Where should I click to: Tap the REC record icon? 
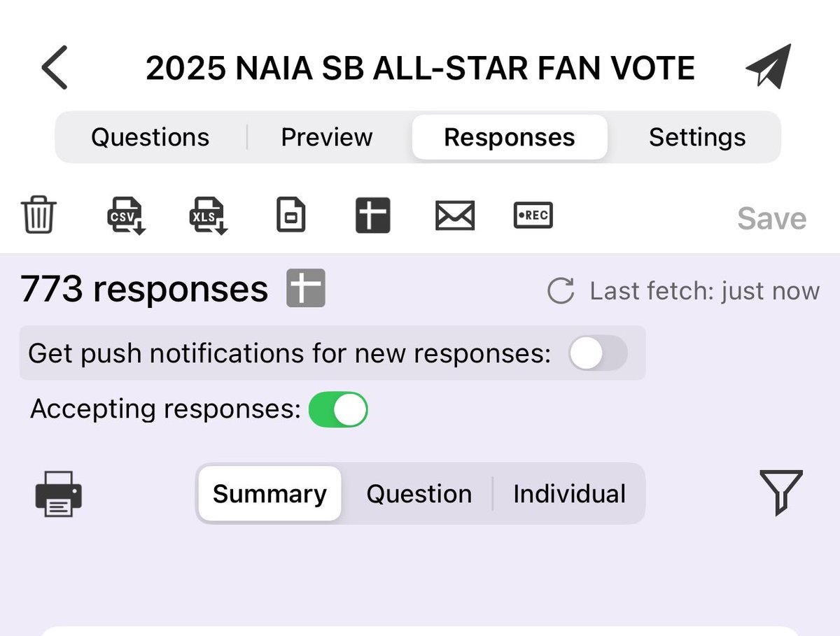(x=533, y=215)
